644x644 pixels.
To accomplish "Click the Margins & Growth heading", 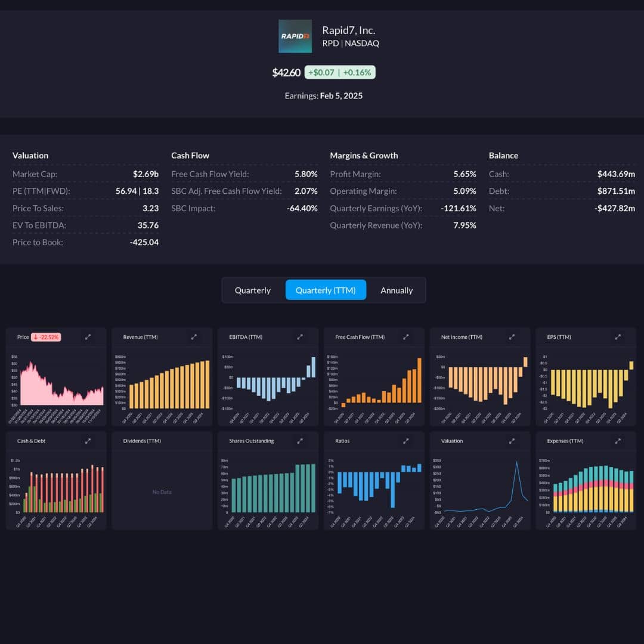I will point(364,156).
